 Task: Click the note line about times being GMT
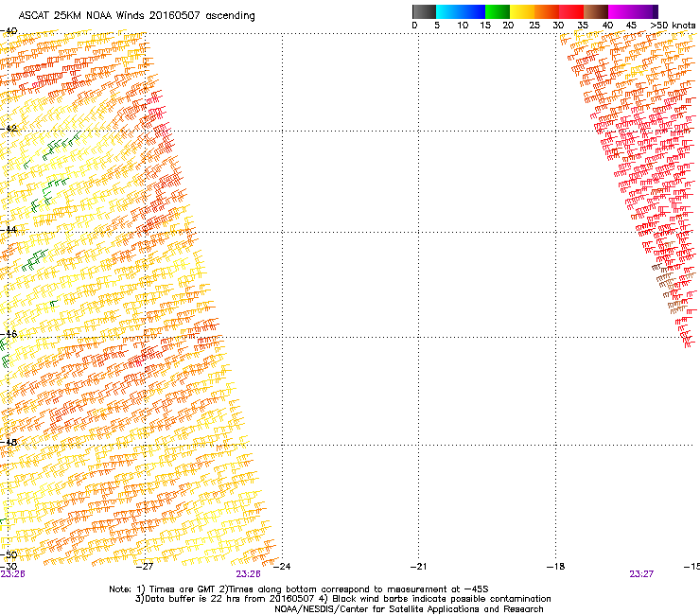(x=299, y=589)
